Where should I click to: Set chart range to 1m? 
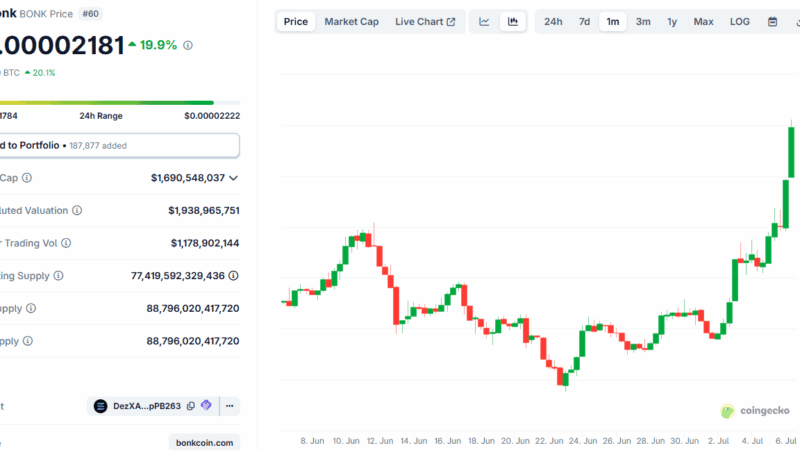(613, 21)
